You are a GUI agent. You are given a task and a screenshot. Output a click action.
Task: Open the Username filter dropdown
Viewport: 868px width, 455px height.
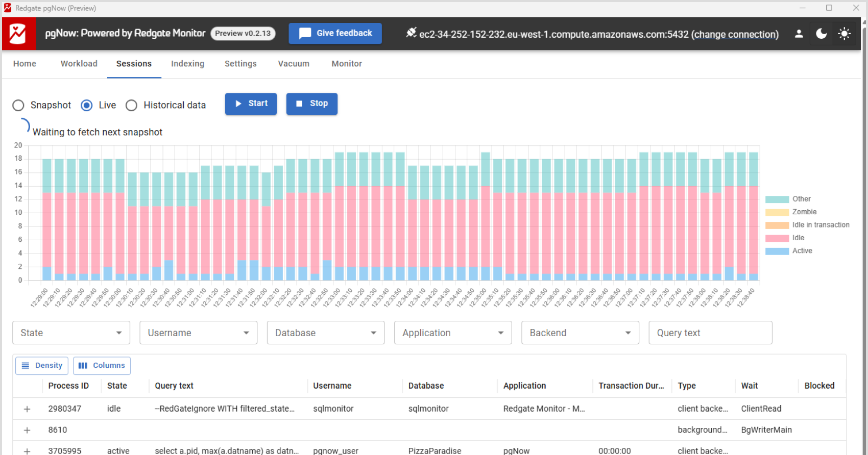coord(198,333)
